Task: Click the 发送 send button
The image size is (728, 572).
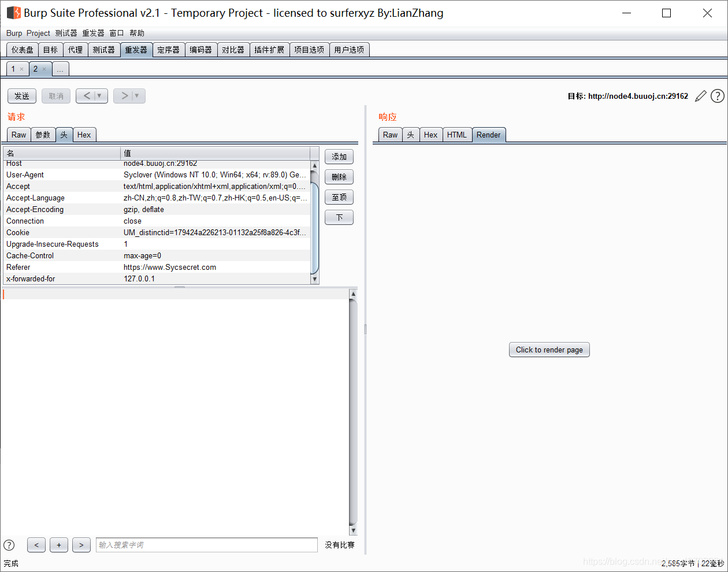Action: coord(22,96)
